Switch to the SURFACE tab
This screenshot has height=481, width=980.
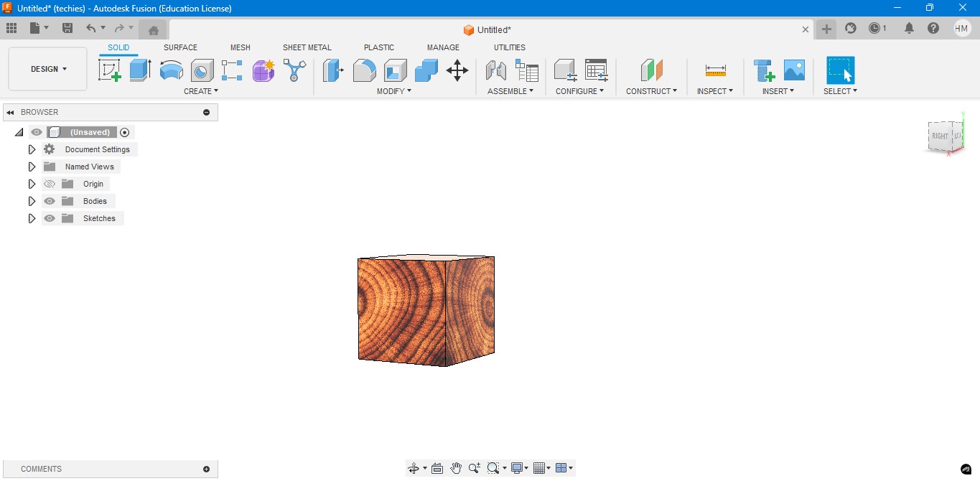[x=180, y=47]
